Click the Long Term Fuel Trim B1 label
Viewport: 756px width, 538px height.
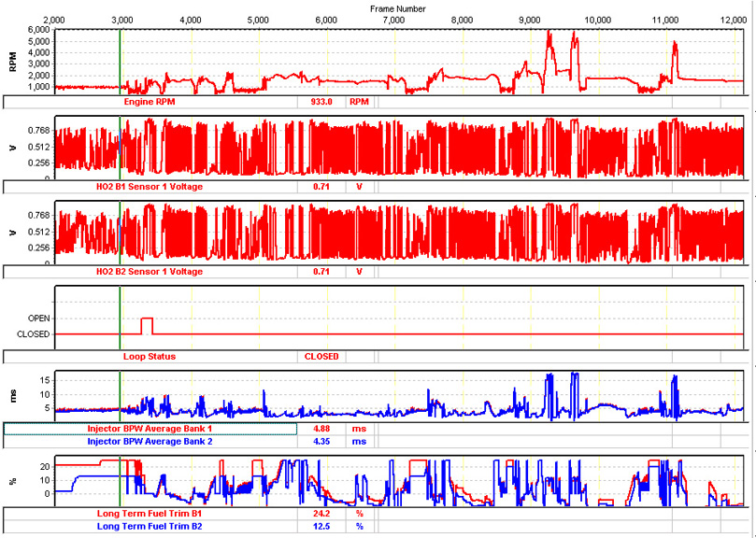click(150, 514)
